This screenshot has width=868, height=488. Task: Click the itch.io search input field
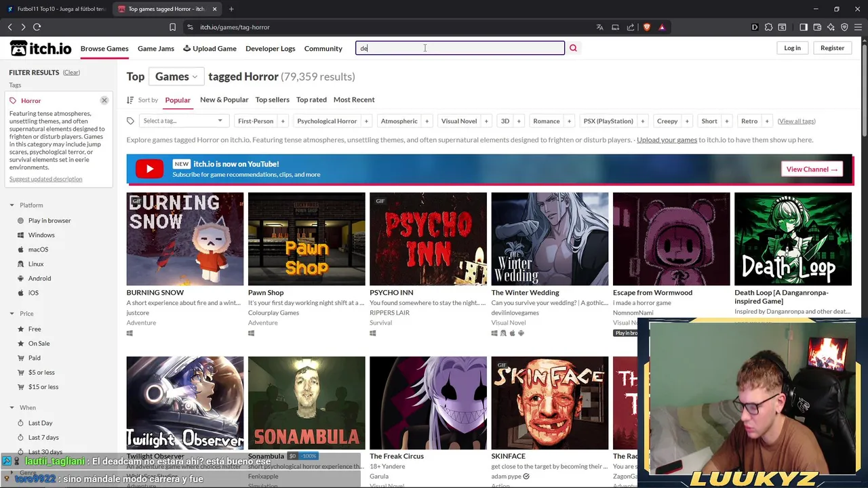point(460,48)
